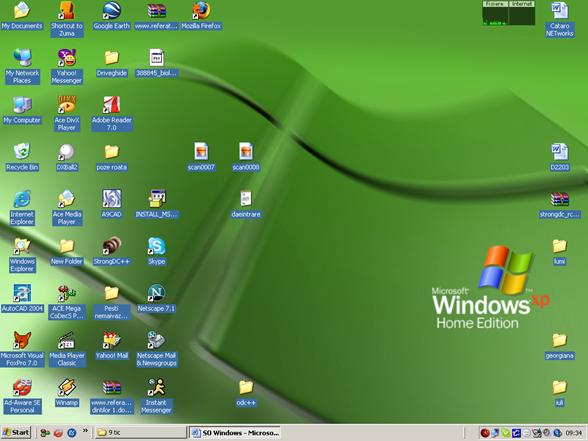Expand the Quick Launch overflow chevron

click(85, 430)
